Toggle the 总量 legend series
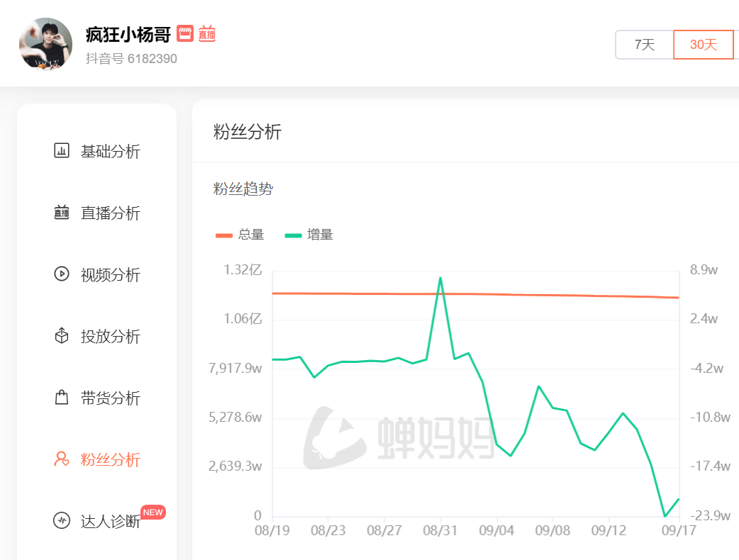739x560 pixels. (x=240, y=235)
